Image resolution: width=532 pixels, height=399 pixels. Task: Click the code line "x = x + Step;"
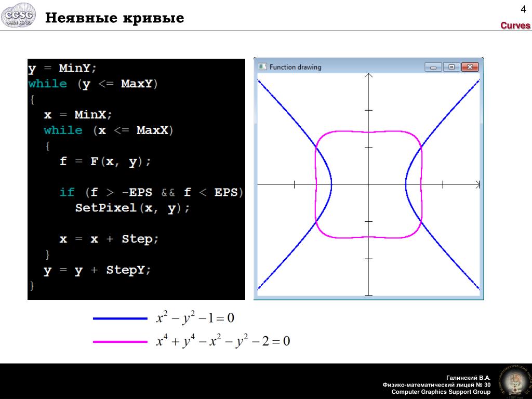[x=109, y=239]
